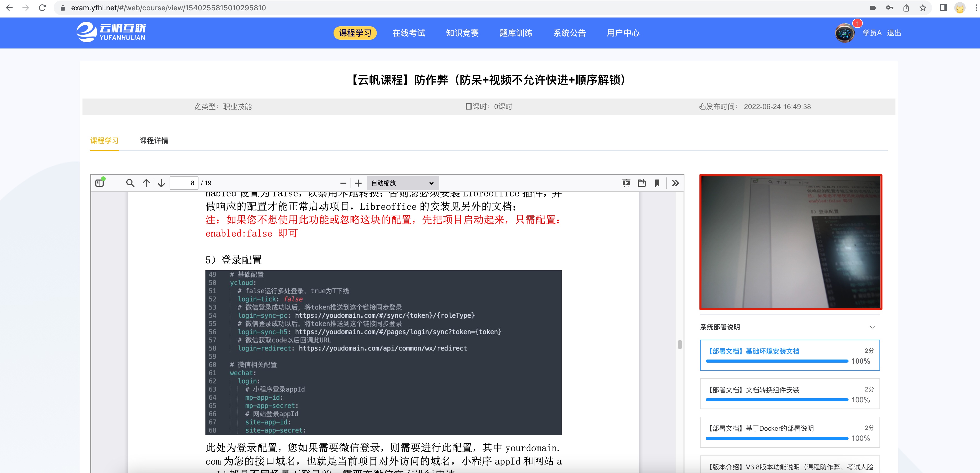The height and width of the screenshot is (473, 980).
Task: Zoom in with the plus icon
Action: click(358, 183)
